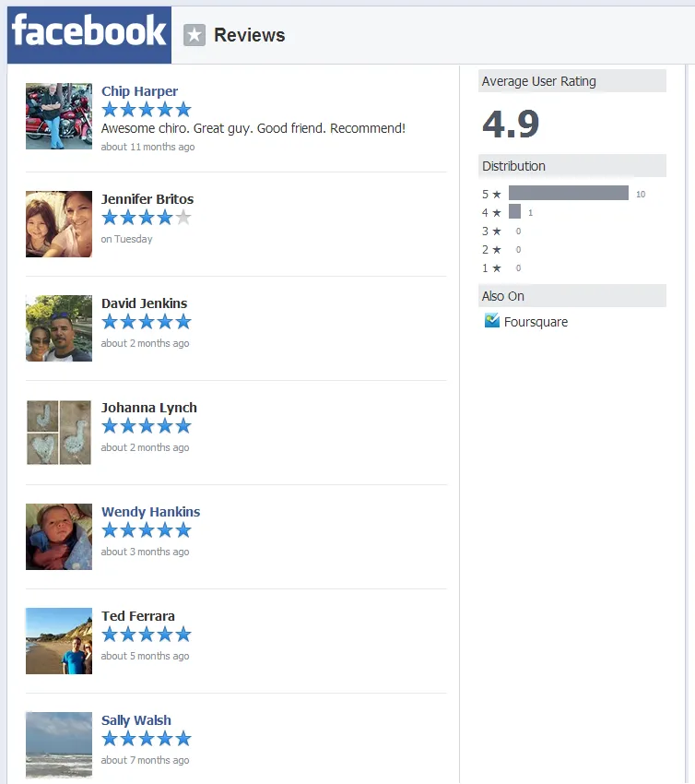Click David Jenkins' profile photo
The height and width of the screenshot is (784, 695).
[x=59, y=327]
